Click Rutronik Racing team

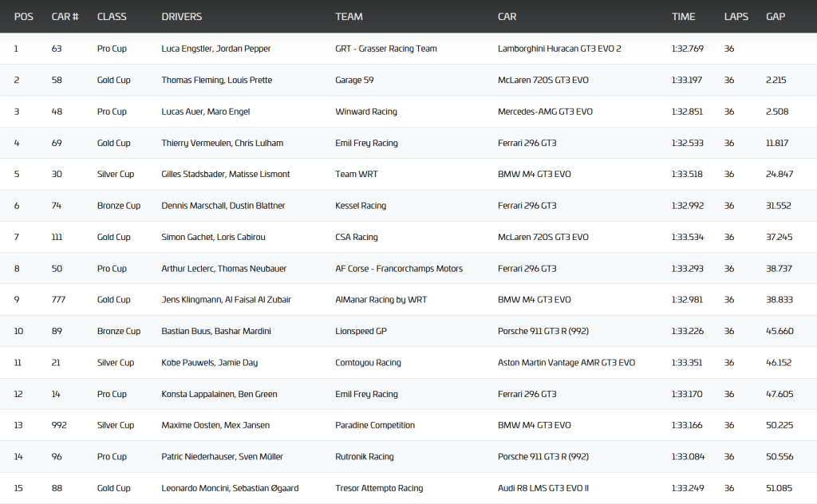pyautogui.click(x=364, y=457)
